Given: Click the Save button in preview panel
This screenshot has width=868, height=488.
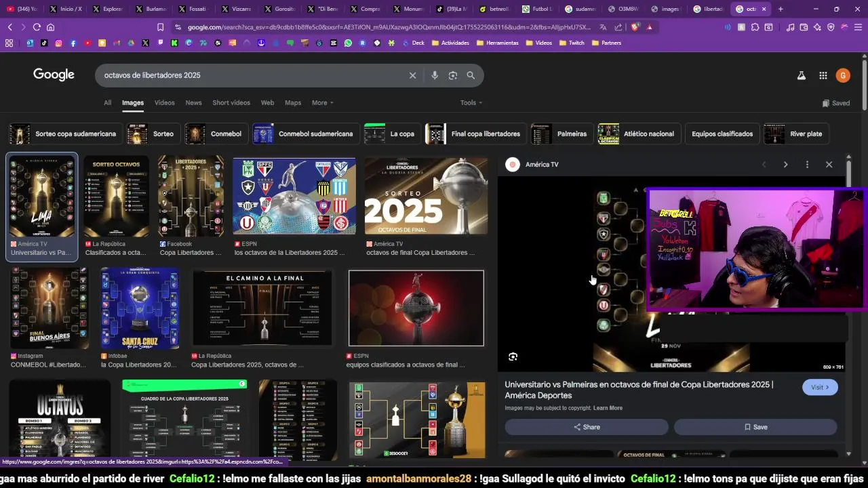Looking at the screenshot, I should tap(755, 427).
